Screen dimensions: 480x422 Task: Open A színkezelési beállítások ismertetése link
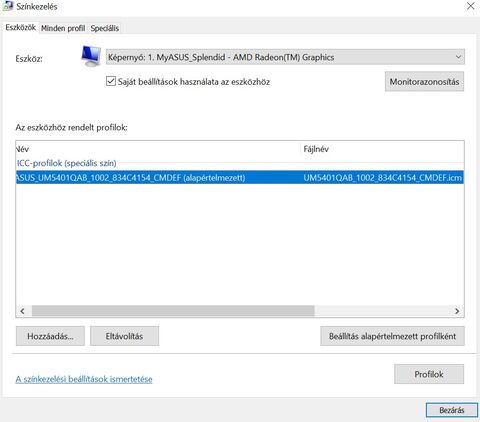[x=84, y=379]
